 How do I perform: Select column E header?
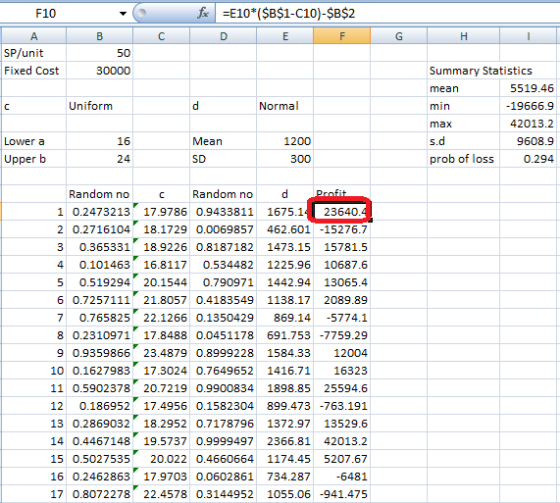tap(285, 36)
